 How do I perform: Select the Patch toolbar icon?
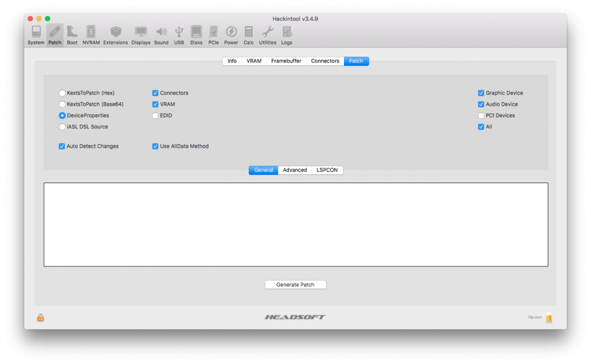click(54, 35)
